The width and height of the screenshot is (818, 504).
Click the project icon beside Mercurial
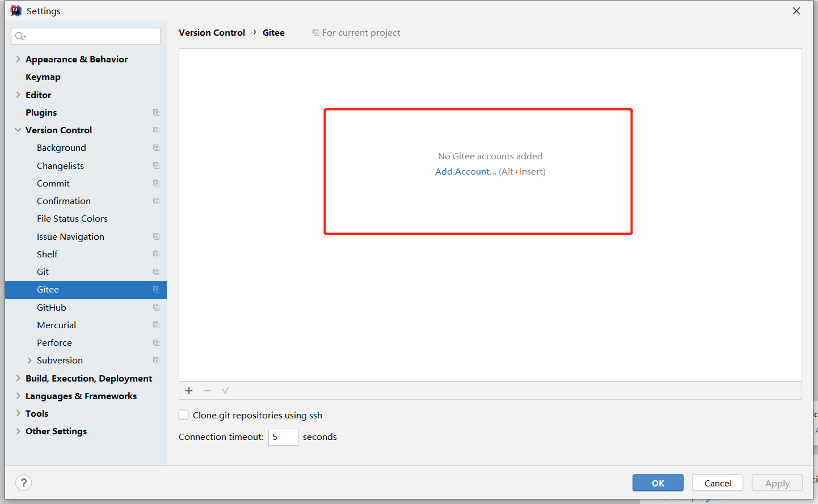tap(156, 325)
